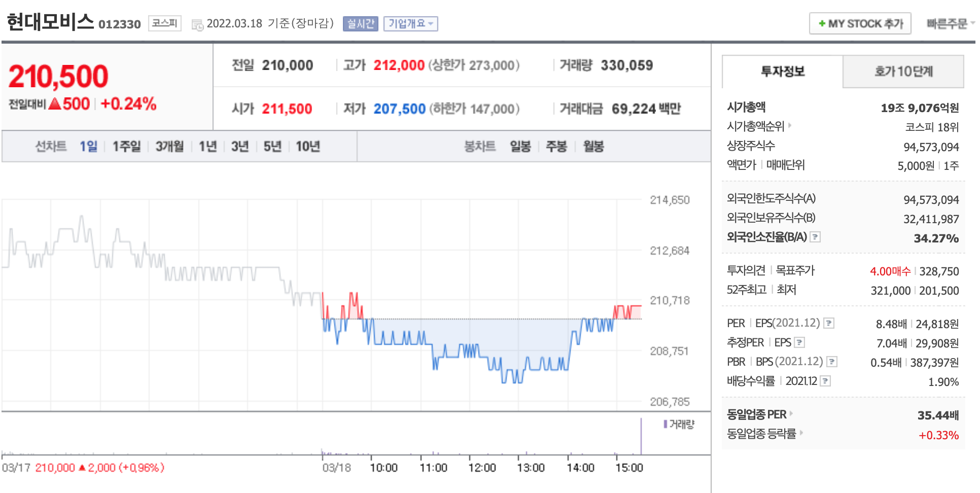Click the 액면가 5,000원 value
Image resolution: width=980 pixels, height=493 pixels.
click(x=916, y=166)
